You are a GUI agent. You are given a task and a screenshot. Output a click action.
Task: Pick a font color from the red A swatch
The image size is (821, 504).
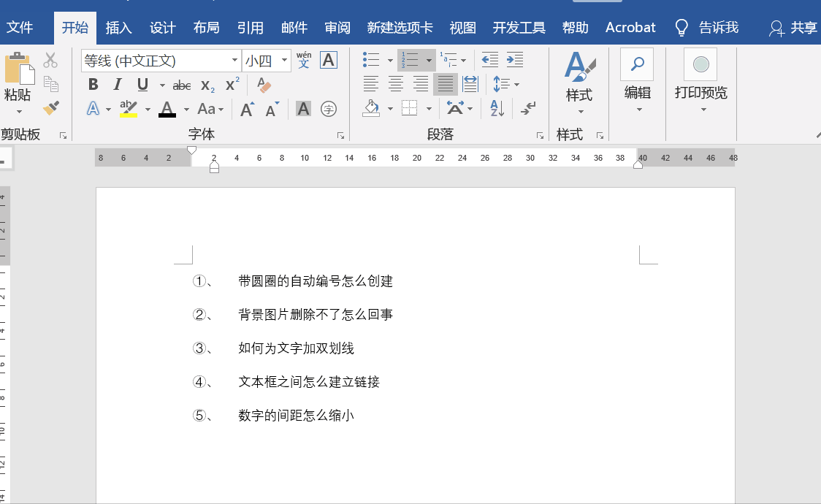[x=167, y=108]
